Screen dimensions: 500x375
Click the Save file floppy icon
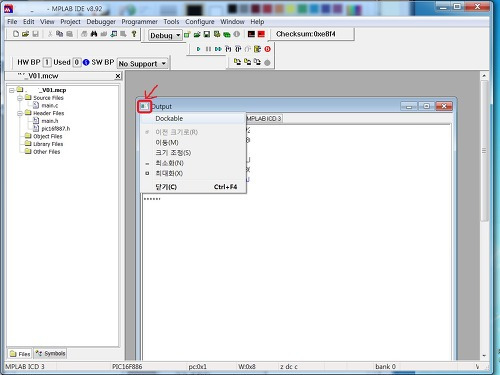[35, 34]
